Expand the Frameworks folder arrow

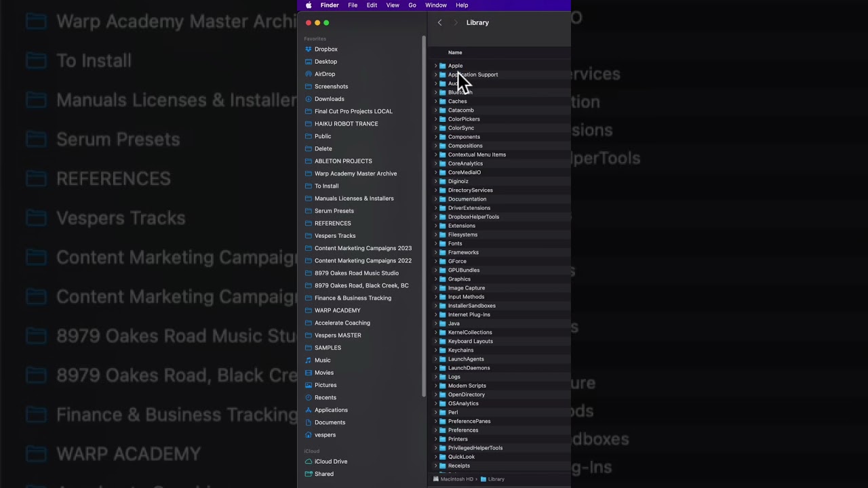coord(435,252)
